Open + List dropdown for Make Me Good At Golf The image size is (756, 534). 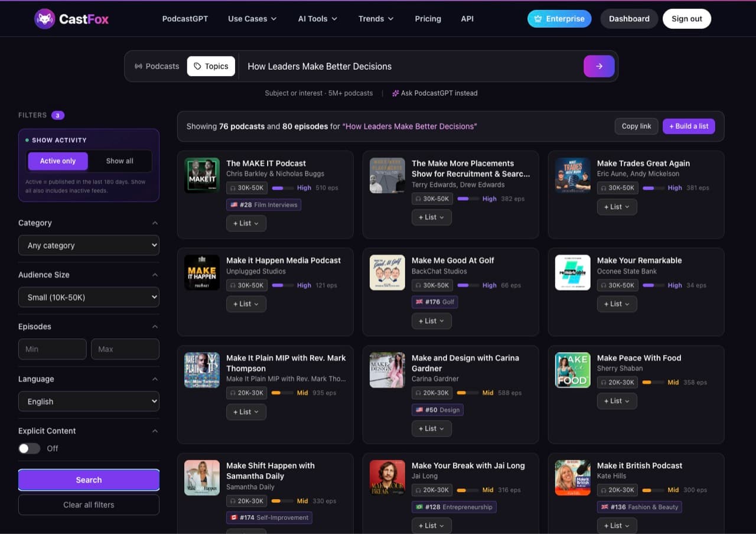click(x=432, y=321)
